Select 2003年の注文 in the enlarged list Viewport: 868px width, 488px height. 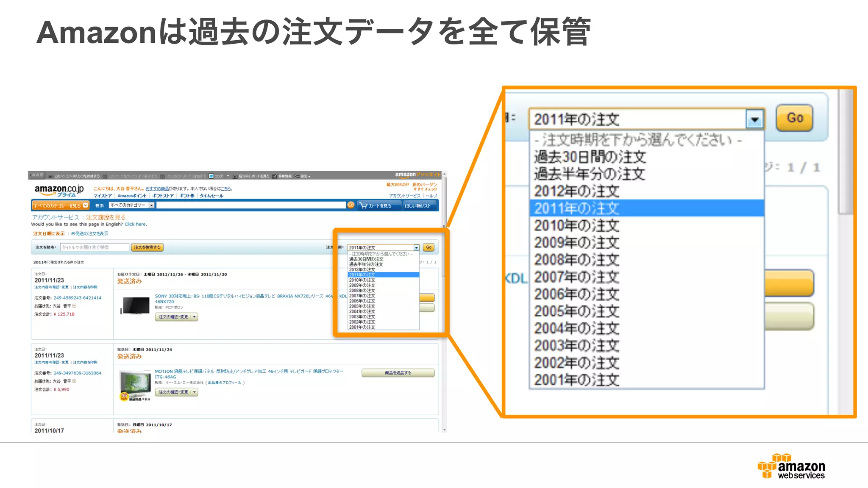[646, 345]
